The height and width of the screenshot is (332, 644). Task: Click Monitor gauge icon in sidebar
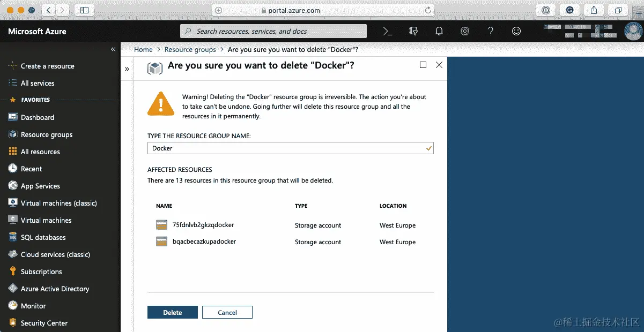13,306
